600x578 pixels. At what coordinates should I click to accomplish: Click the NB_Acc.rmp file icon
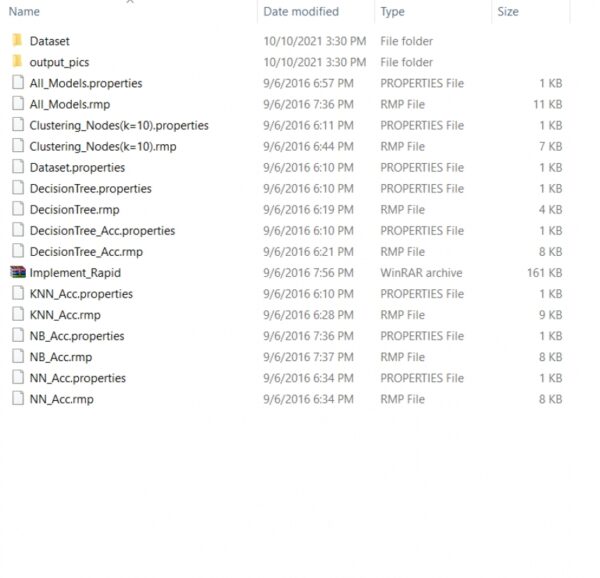(18, 356)
